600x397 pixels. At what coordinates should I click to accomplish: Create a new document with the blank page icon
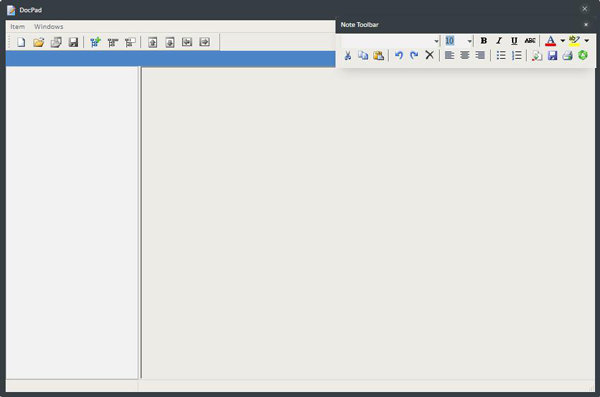pos(21,42)
